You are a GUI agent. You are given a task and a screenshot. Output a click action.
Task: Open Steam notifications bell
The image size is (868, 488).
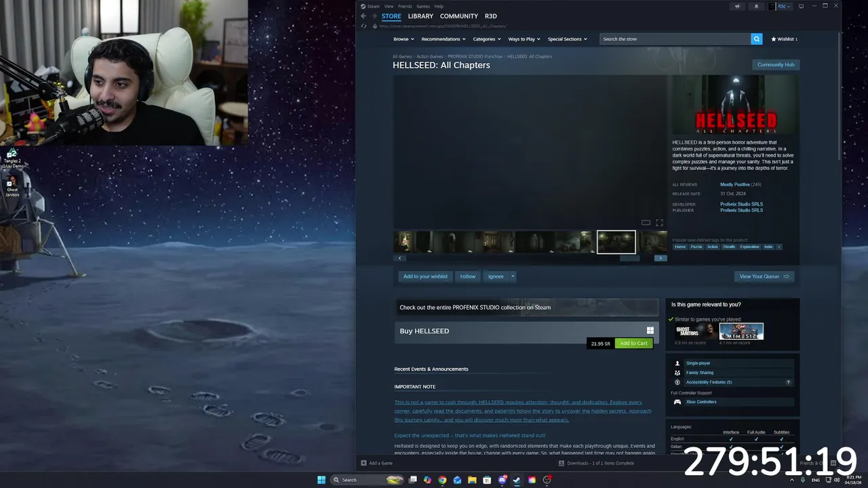tap(756, 7)
